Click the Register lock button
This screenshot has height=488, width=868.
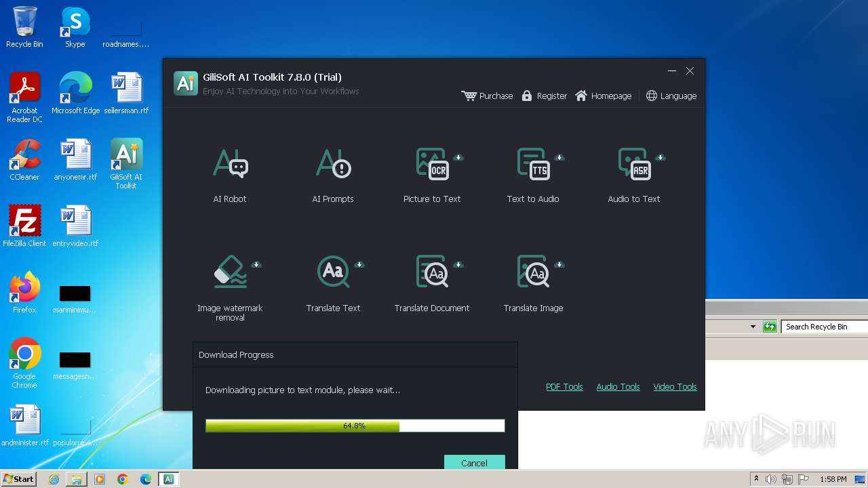[x=544, y=96]
